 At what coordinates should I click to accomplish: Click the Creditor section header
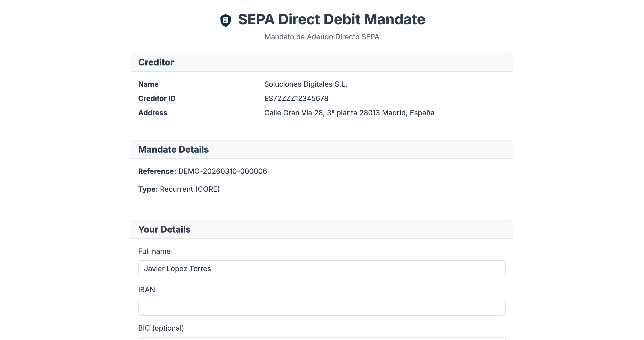coord(156,62)
